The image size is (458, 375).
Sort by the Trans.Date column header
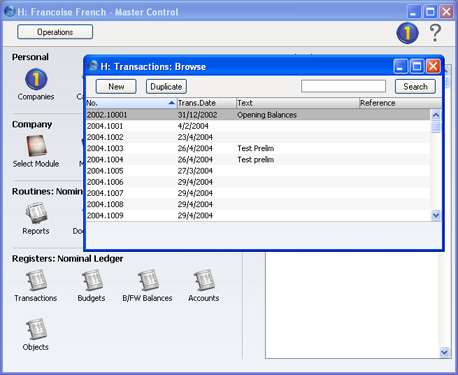coord(206,103)
